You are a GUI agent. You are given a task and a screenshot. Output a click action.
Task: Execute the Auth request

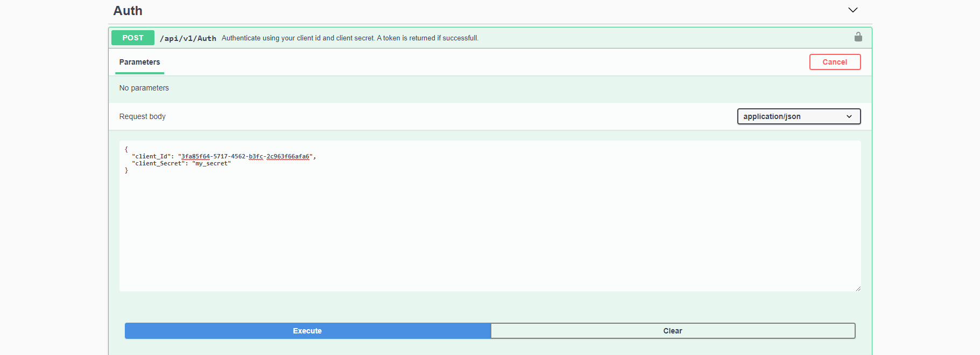pos(307,331)
